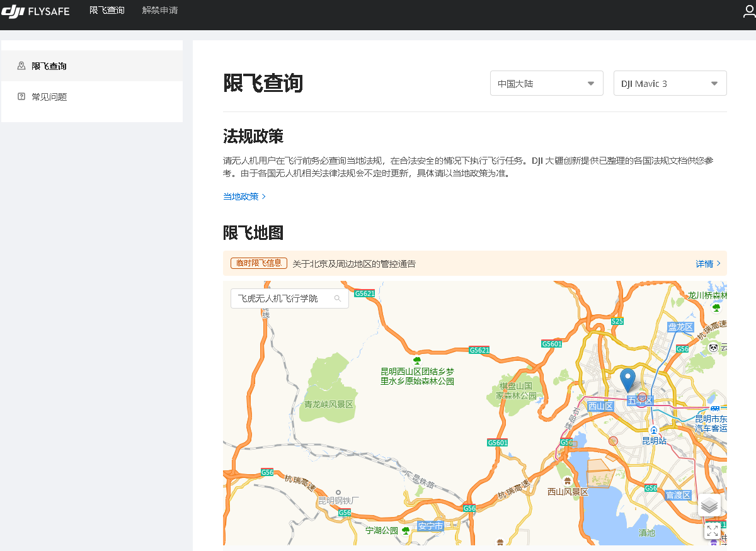Open the 当地政策 link
Screen dimensions: 756x551
[x=241, y=196]
